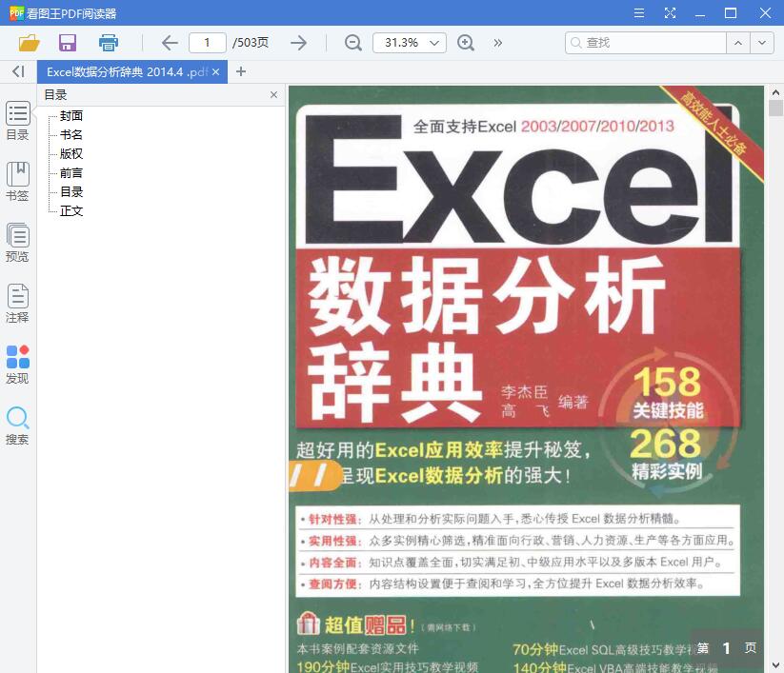Close the Excel数据分析辞典 PDF tab
Image resolution: width=784 pixels, height=673 pixels.
216,72
